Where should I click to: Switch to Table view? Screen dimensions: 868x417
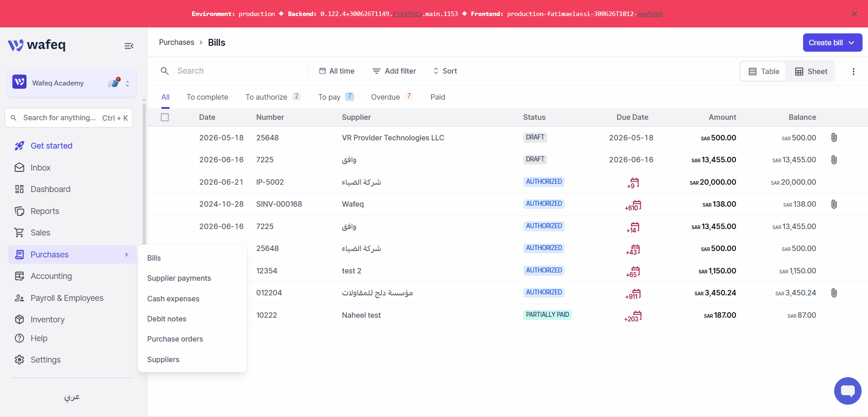[763, 71]
